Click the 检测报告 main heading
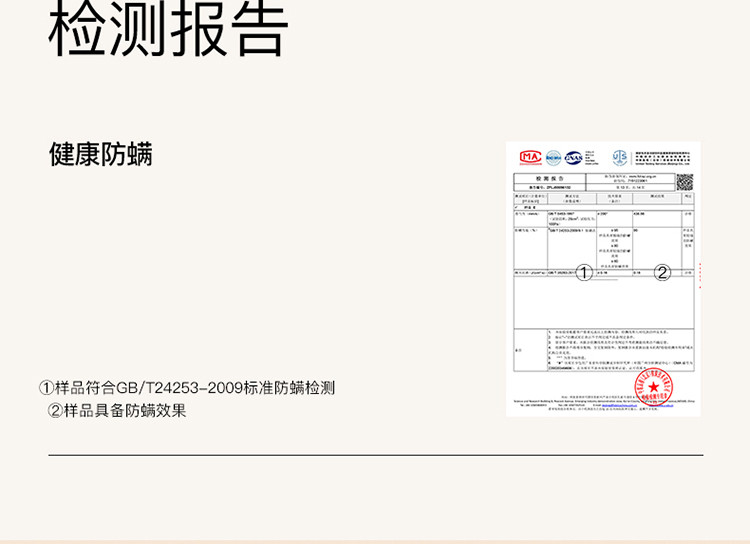This screenshot has width=750, height=544. tap(168, 28)
